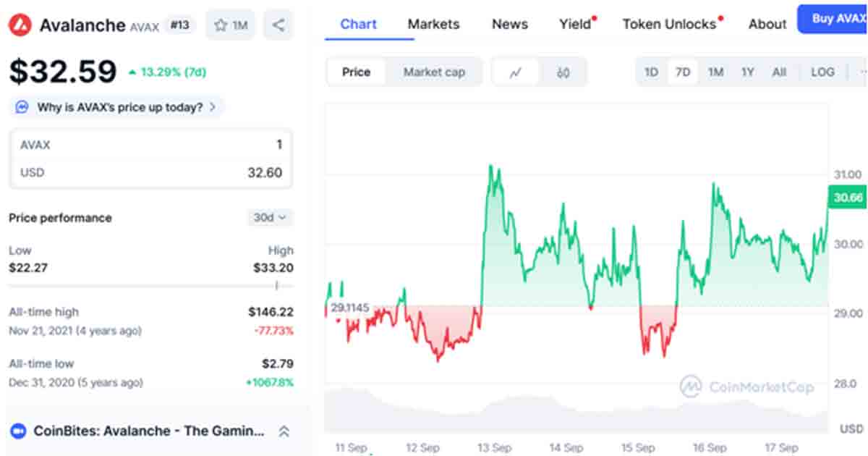868x456 pixels.
Task: Click the CoinBites blue icon
Action: (18, 431)
